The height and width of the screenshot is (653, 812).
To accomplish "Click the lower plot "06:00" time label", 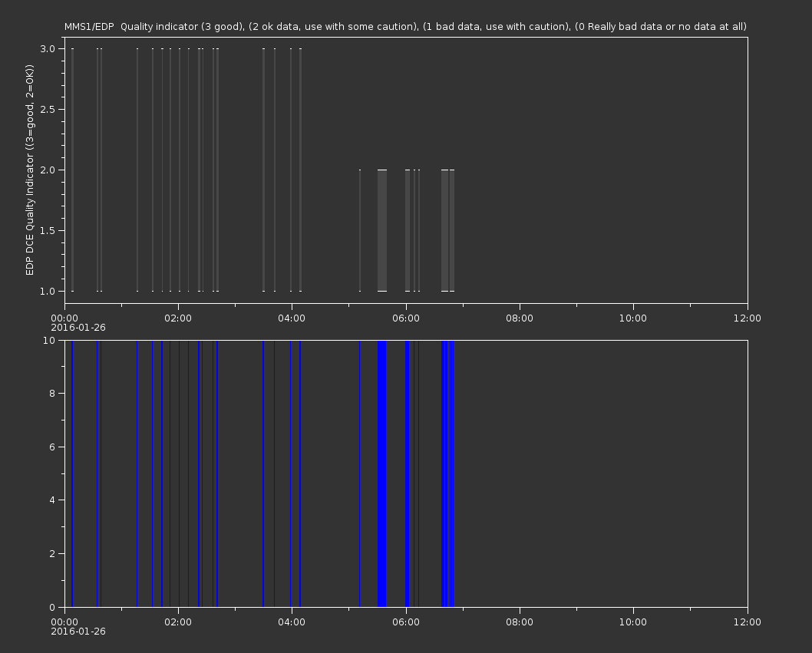I will click(x=405, y=622).
